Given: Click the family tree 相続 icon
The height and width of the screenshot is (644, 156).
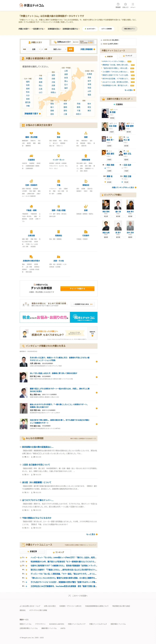Looking at the screenshot, I should 86,133.
